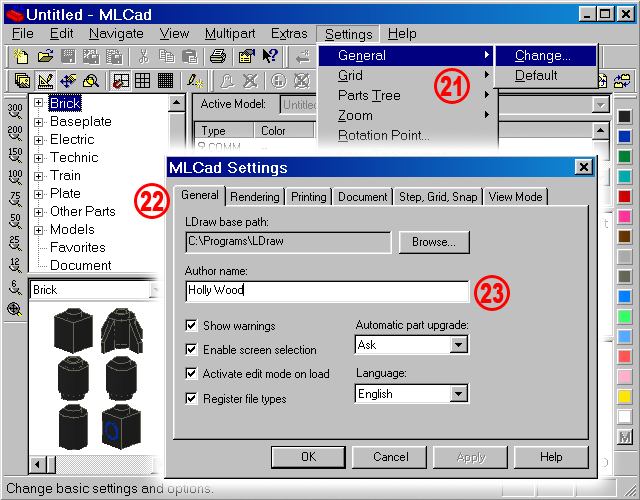Choose Change... in the General submenu
Image resolution: width=640 pixels, height=500 pixels.
point(546,56)
